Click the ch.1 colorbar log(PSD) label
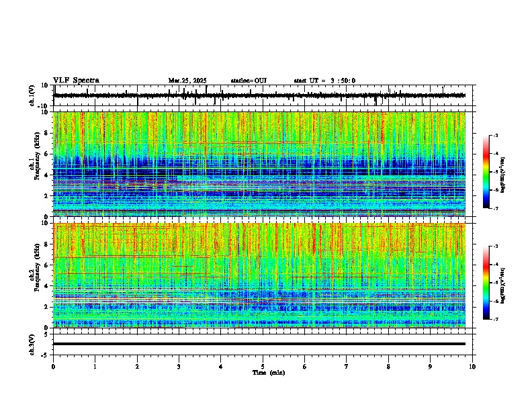The width and height of the screenshot is (532, 411). click(x=503, y=175)
